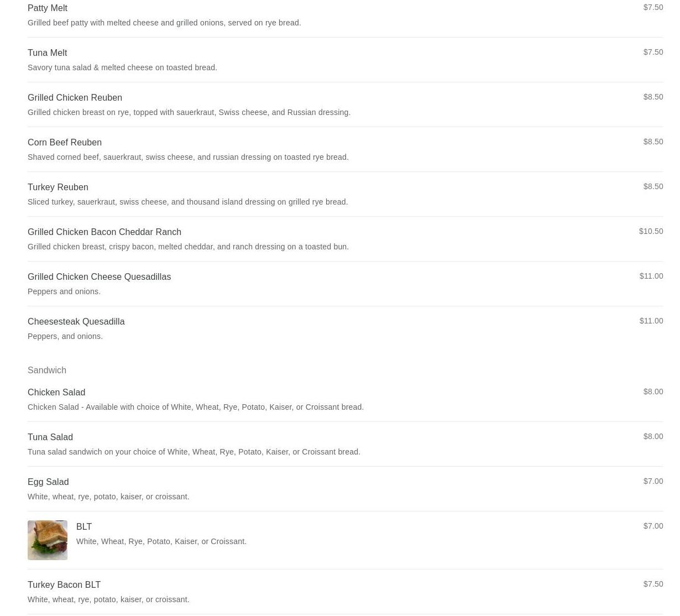680x616 pixels.
Task: Select the BLT item title
Action: tap(84, 526)
